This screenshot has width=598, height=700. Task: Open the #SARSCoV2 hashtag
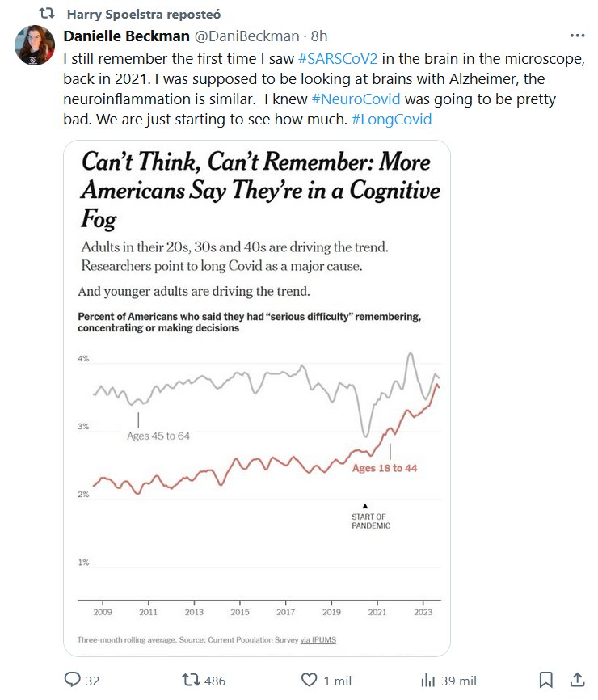point(334,59)
